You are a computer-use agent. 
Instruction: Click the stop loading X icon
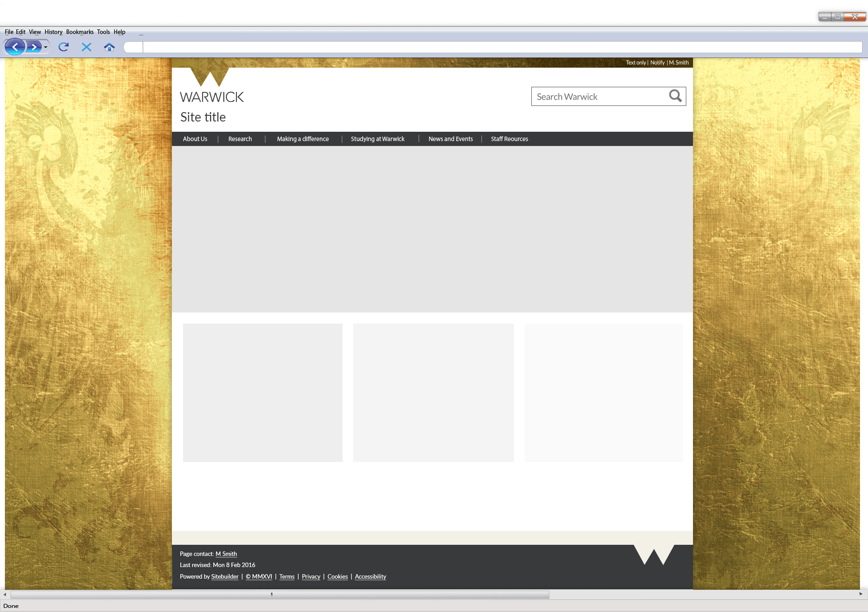[86, 47]
